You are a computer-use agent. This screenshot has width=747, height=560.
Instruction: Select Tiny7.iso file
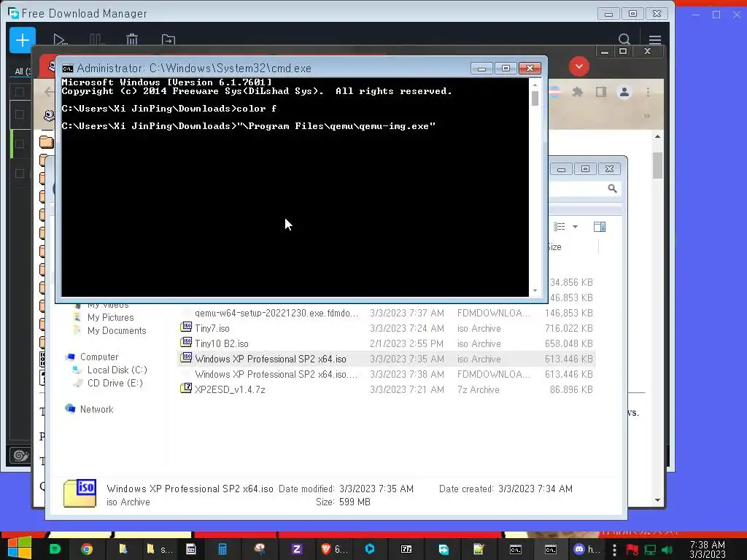coord(387,328)
